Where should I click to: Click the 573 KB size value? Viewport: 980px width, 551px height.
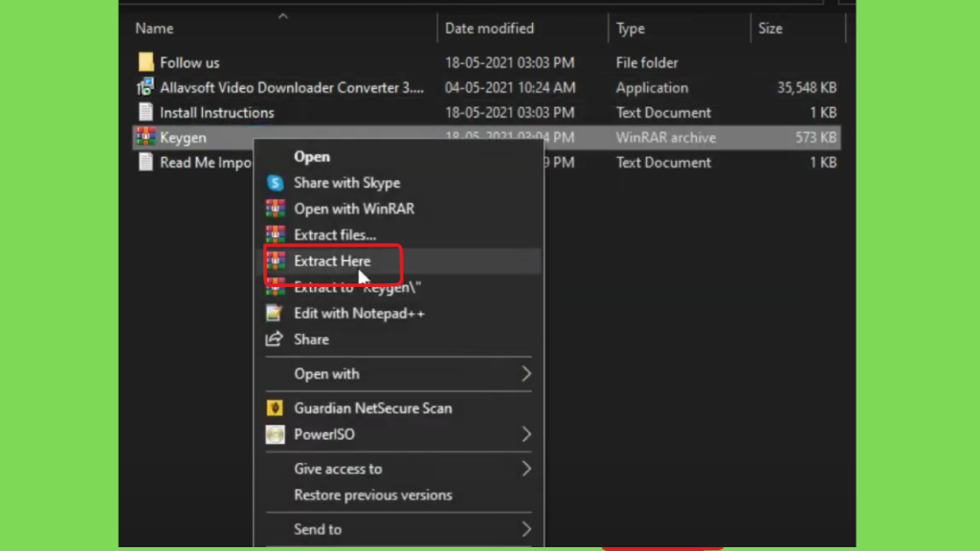[x=815, y=138]
